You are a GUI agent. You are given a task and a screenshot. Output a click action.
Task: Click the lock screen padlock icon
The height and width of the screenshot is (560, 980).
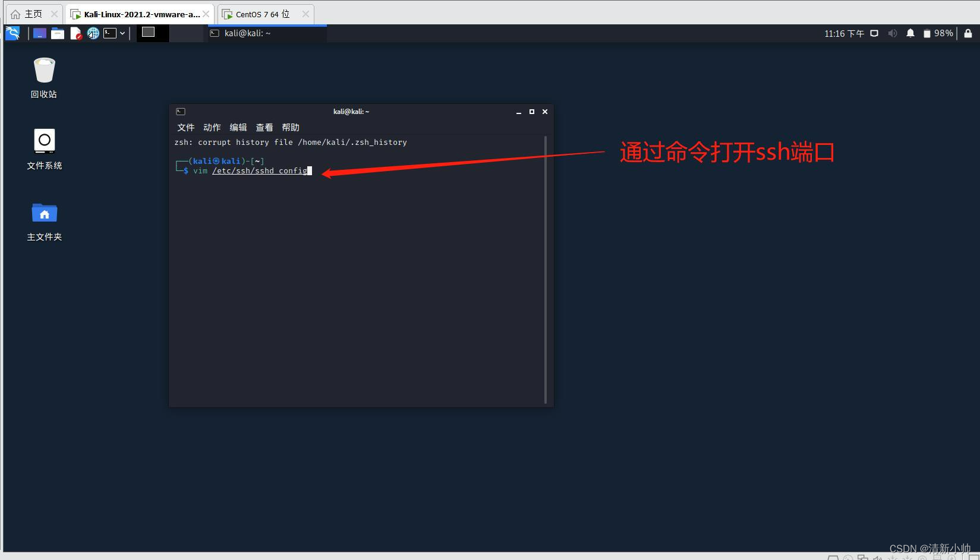968,34
